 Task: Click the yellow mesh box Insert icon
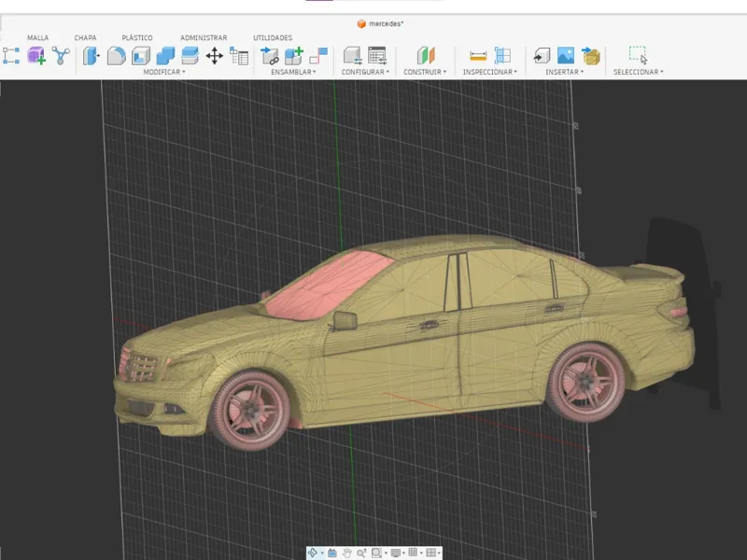(591, 56)
